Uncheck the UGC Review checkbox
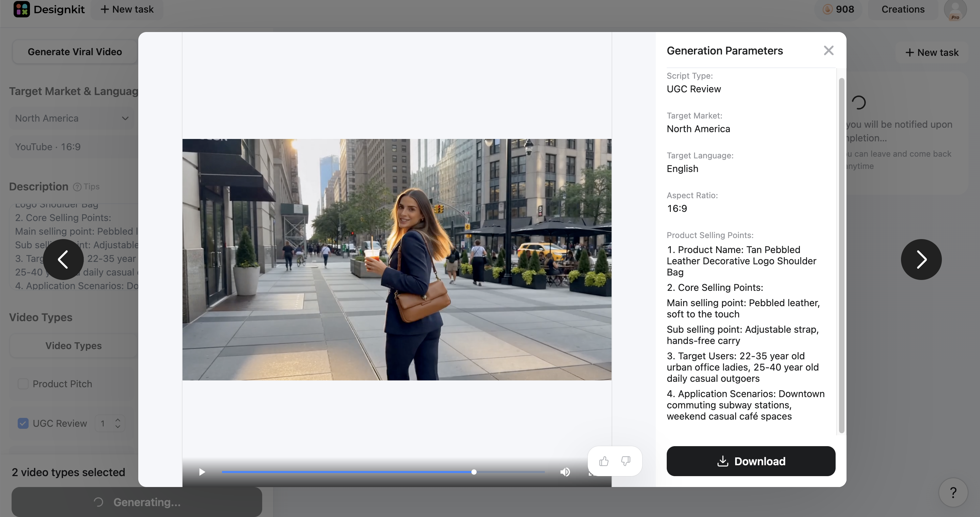The height and width of the screenshot is (517, 980). (x=23, y=423)
